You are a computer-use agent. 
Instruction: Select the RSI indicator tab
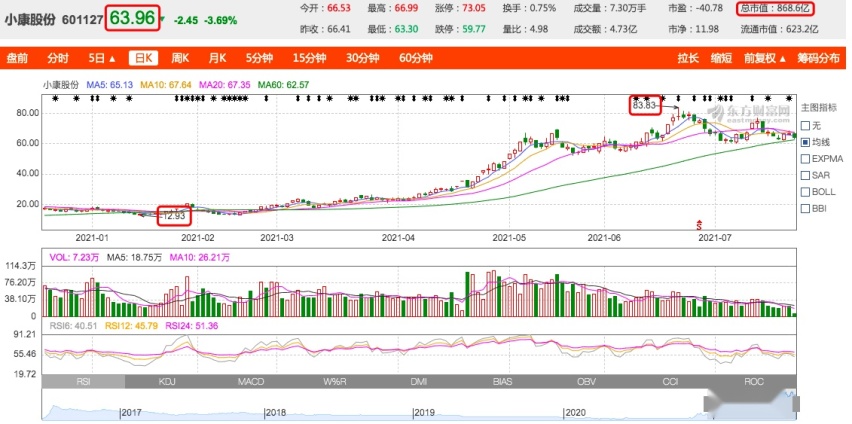83,382
